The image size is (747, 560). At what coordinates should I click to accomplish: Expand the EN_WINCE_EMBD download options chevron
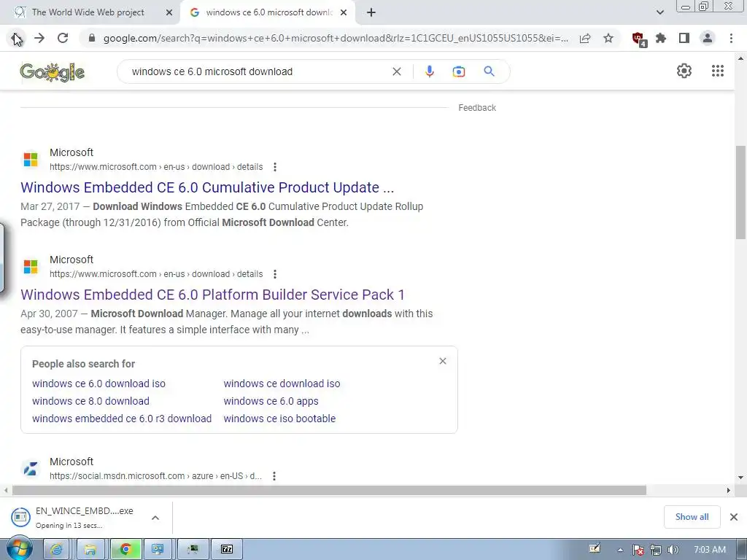click(155, 518)
